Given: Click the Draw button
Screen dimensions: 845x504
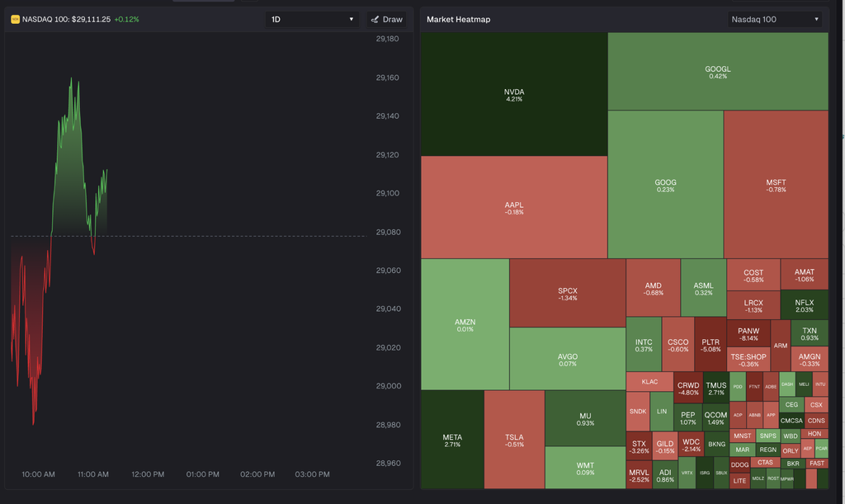Looking at the screenshot, I should pyautogui.click(x=387, y=20).
